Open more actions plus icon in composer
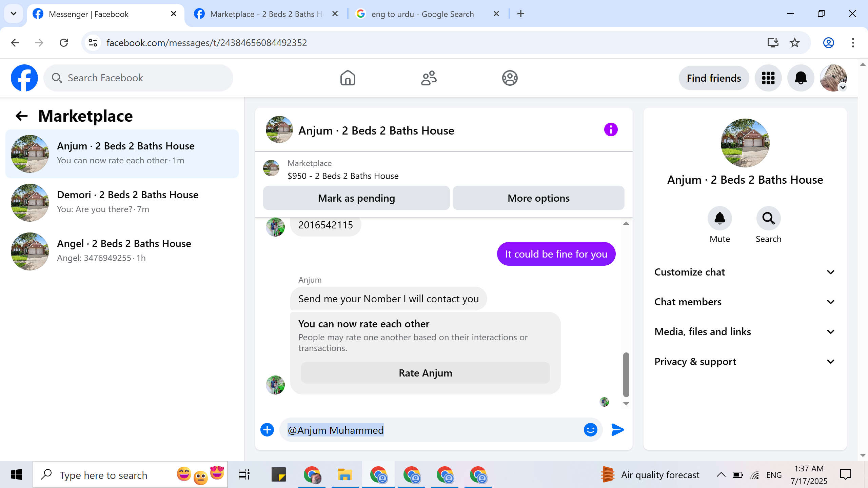868x488 pixels. tap(267, 430)
